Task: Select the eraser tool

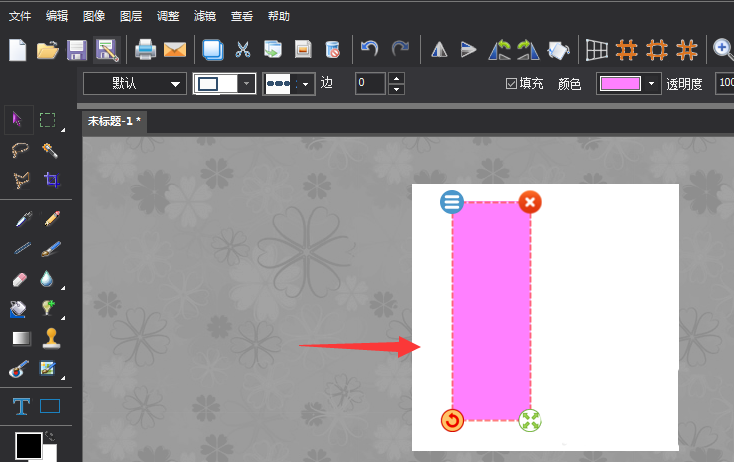Action: tap(20, 279)
